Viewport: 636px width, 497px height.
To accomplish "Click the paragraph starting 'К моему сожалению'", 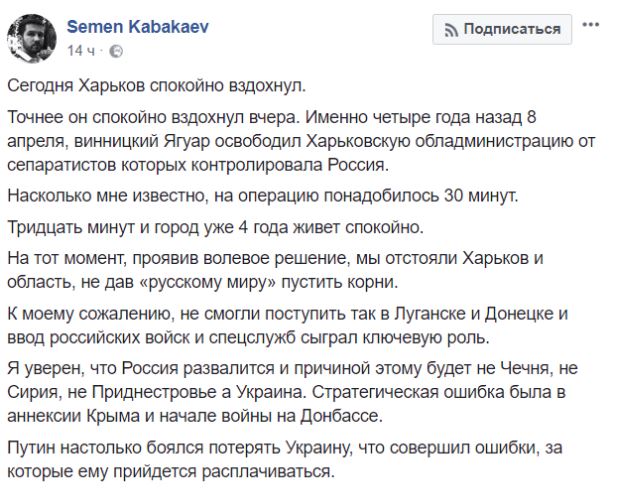I will tap(288, 325).
